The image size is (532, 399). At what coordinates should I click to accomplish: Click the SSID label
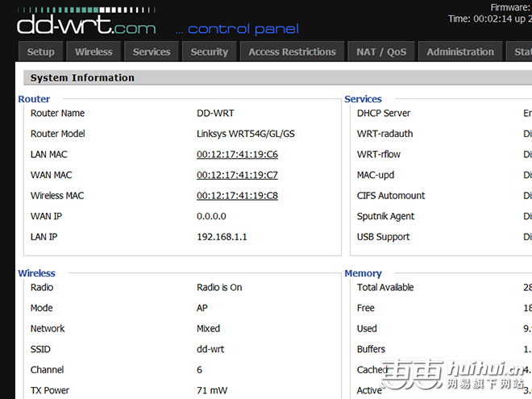pyautogui.click(x=40, y=349)
